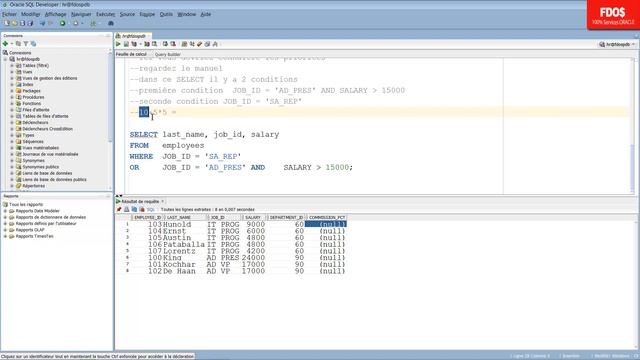640x360 pixels.
Task: Click the Pataballa cell in results grid
Action: pyautogui.click(x=184, y=244)
